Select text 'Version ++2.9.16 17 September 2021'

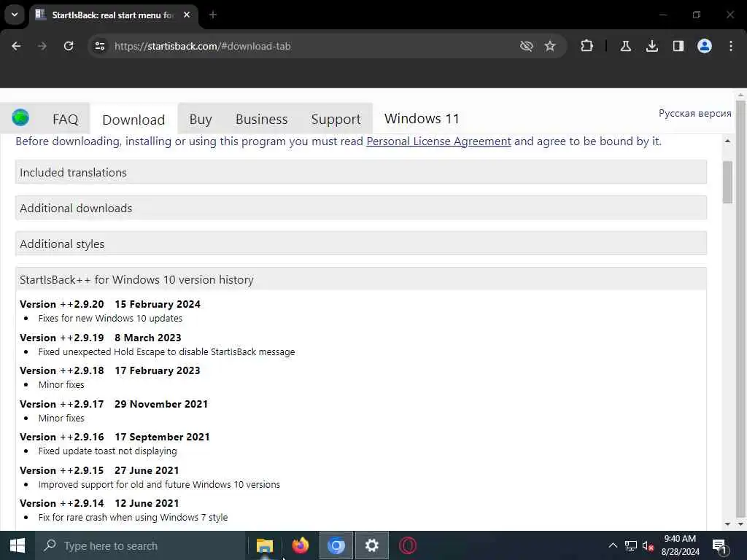coord(115,437)
